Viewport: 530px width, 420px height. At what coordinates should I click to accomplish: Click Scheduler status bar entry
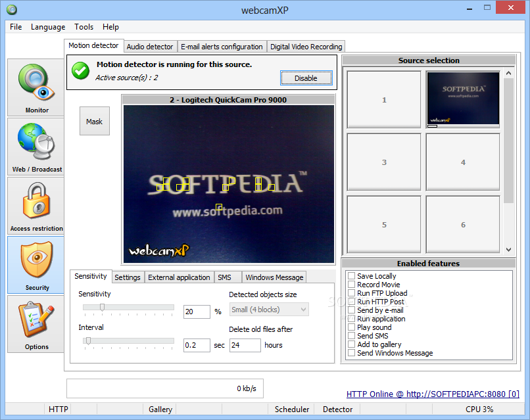coord(292,409)
